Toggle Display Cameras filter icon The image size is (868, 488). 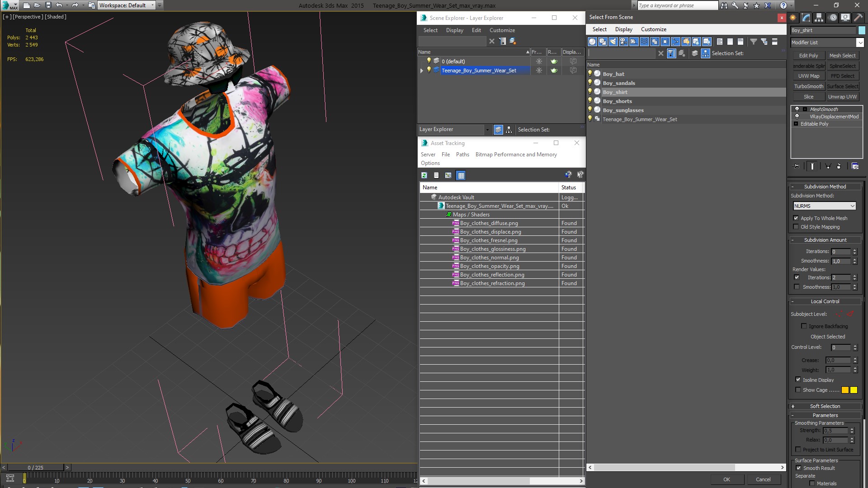click(623, 42)
